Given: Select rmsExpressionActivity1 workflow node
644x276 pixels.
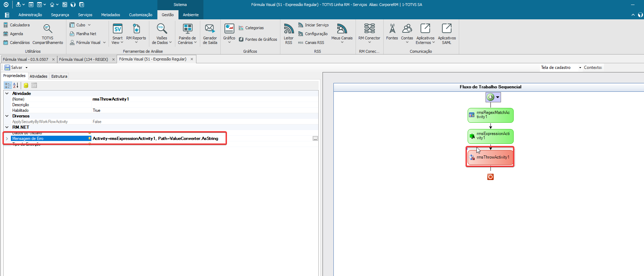Looking at the screenshot, I should 490,136.
